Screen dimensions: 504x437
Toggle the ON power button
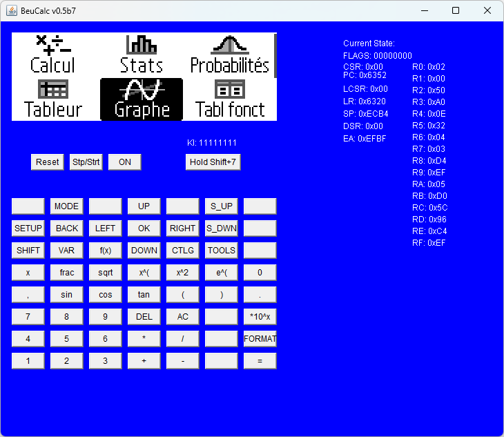pyautogui.click(x=125, y=162)
